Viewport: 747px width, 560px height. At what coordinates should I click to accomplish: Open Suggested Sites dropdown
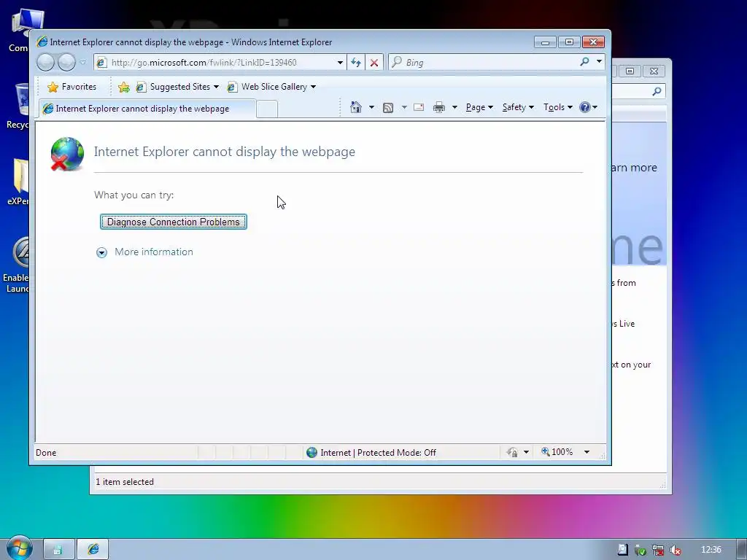tap(216, 87)
